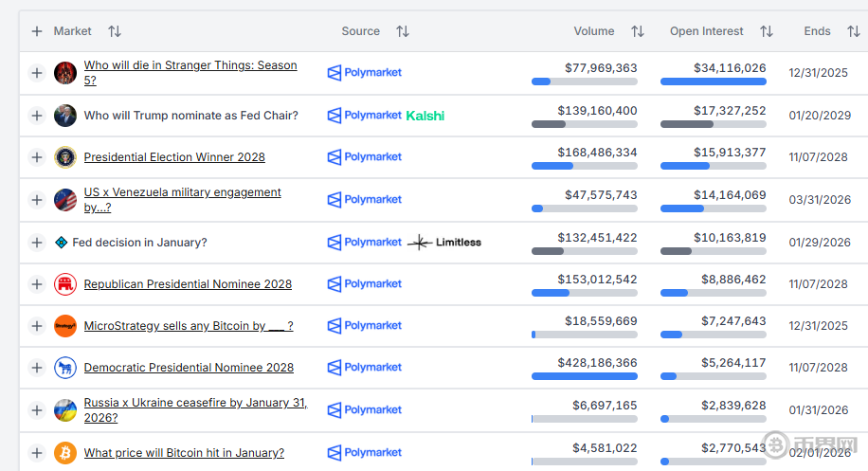Open the Presidential Election Winner 2028 link
This screenshot has height=471, width=868.
(x=174, y=157)
